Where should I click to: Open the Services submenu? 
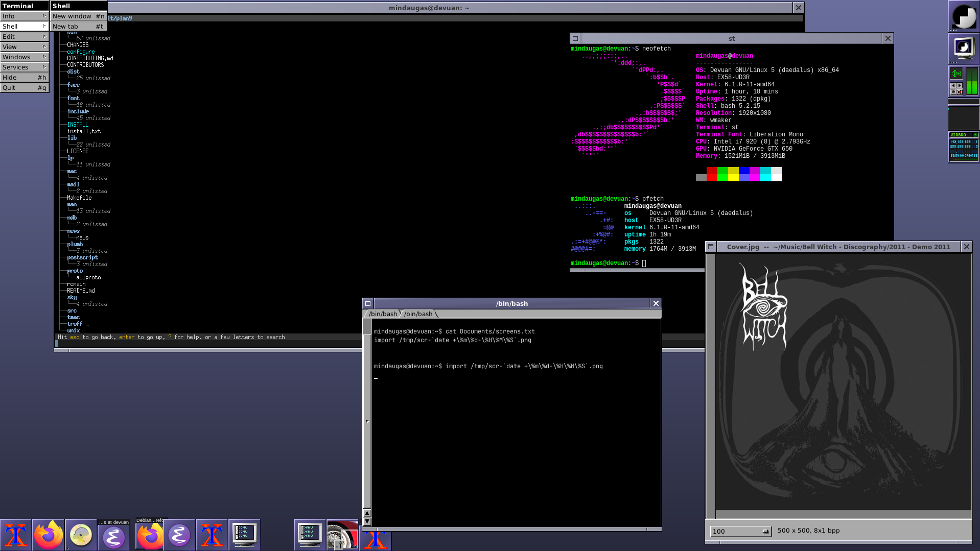(25, 67)
